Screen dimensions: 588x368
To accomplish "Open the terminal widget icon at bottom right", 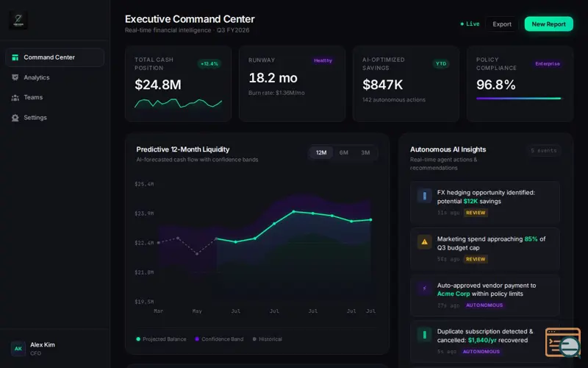I will tap(563, 342).
